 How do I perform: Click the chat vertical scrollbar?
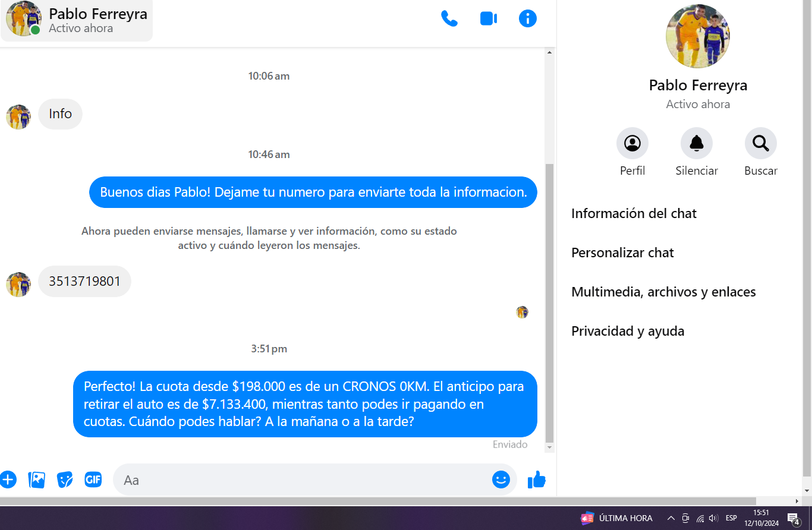(x=549, y=297)
